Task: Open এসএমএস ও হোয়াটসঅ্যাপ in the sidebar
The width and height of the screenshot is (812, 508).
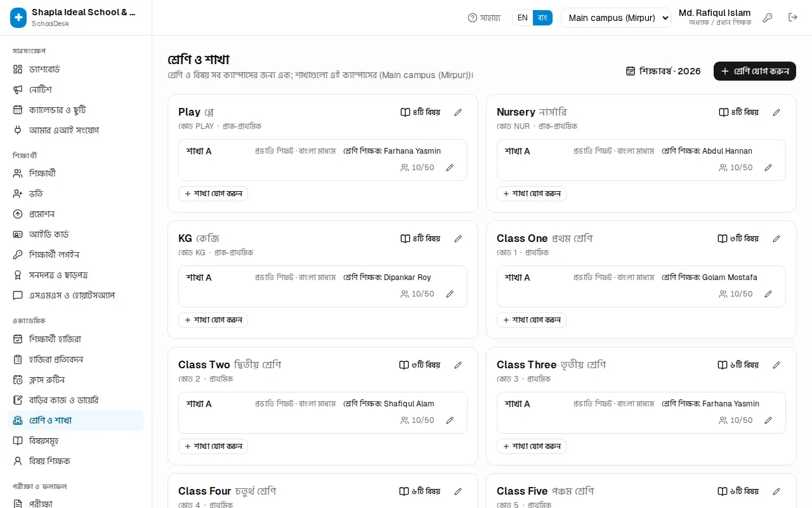Action: pos(75,295)
